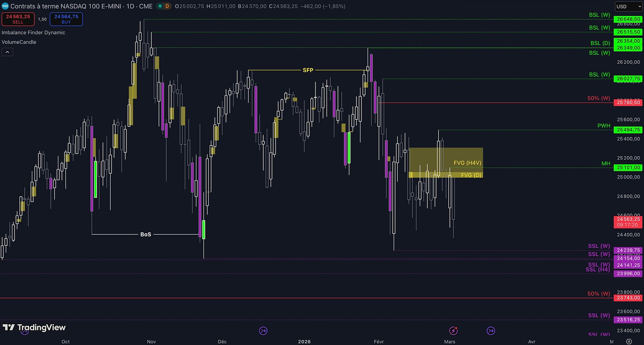Click contract rollover icon right of Mars
Screen dimensions: 644x345
491,330
